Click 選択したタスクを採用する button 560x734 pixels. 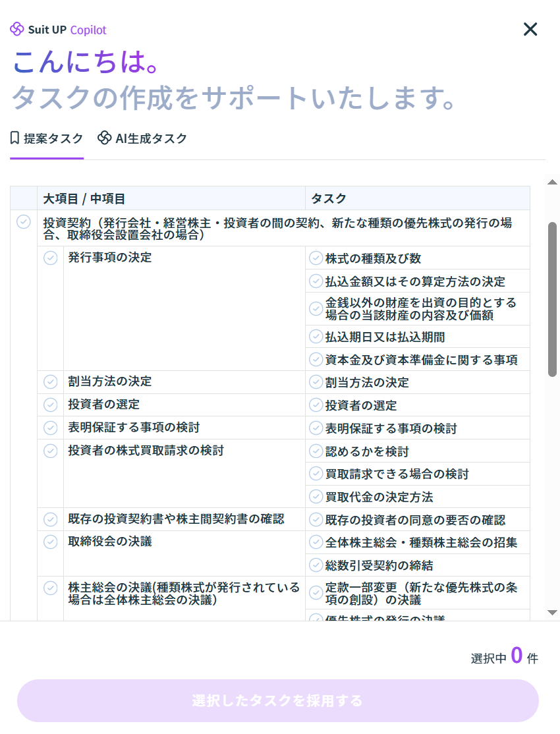(x=277, y=700)
